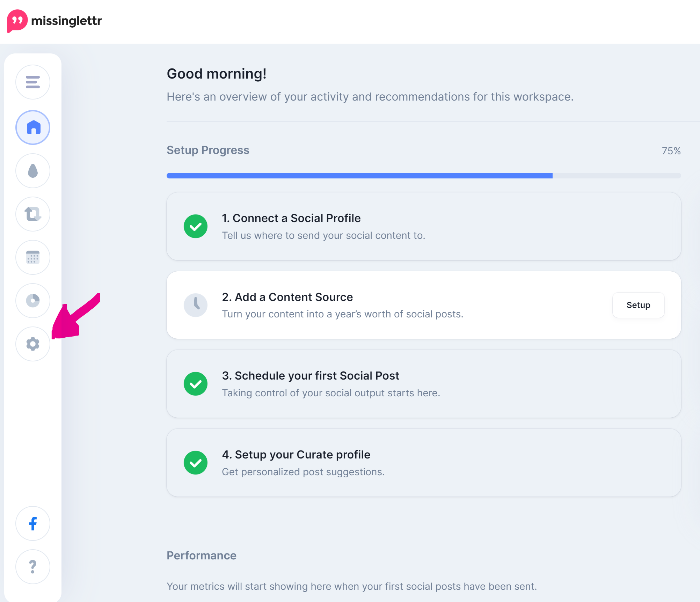Image resolution: width=700 pixels, height=602 pixels.
Task: Open the Calendar icon in sidebar
Action: tap(33, 257)
